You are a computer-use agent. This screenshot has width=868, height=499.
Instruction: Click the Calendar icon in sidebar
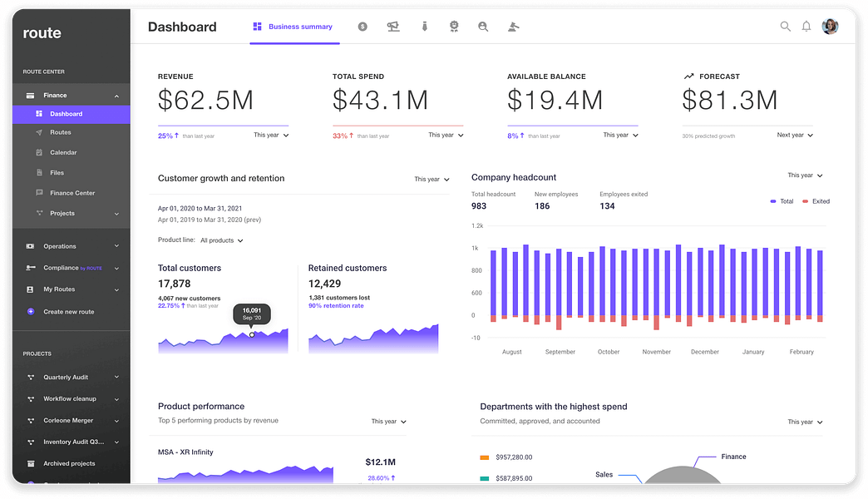pyautogui.click(x=39, y=152)
